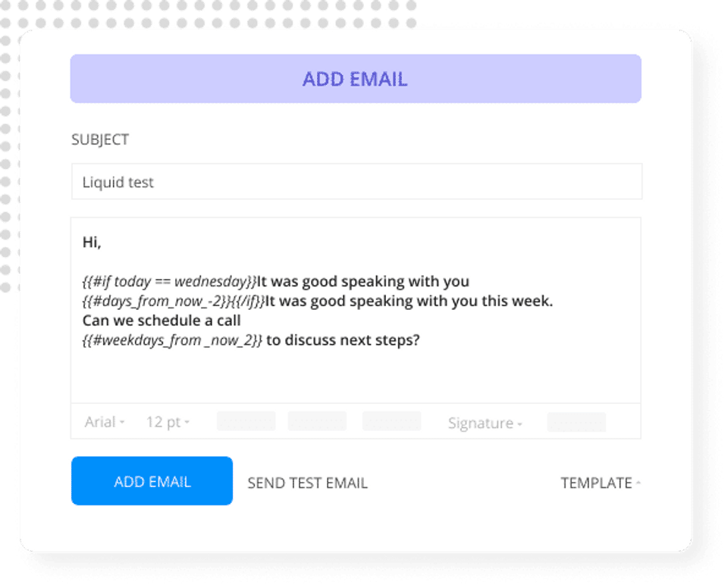The image size is (728, 588).
Task: Click the middle blank toolbar placeholder
Action: tap(317, 422)
